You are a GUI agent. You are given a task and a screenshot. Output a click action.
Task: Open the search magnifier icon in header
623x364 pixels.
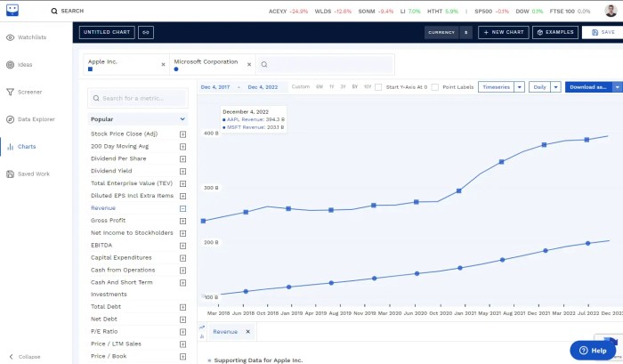(x=54, y=12)
